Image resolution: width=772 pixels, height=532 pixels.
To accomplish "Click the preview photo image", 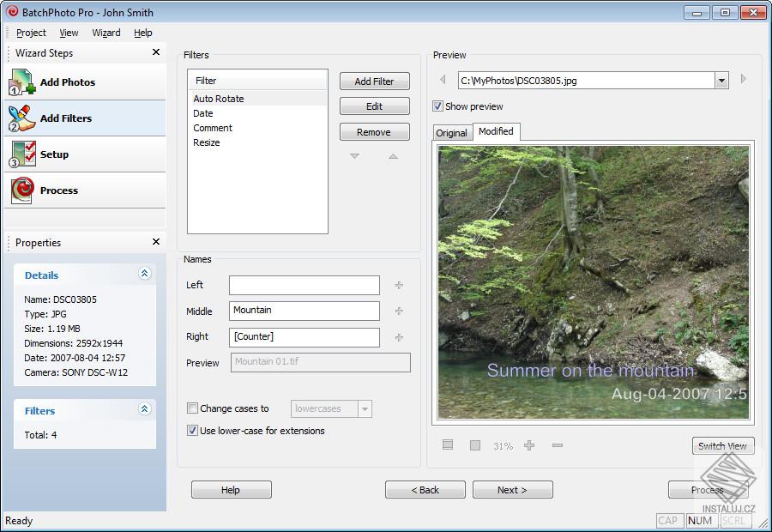I will tap(594, 282).
